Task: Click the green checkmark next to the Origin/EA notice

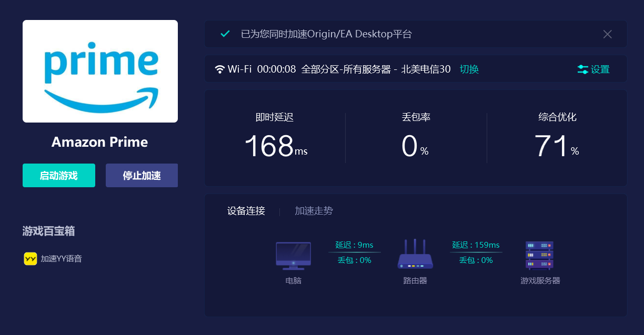Action: [225, 34]
